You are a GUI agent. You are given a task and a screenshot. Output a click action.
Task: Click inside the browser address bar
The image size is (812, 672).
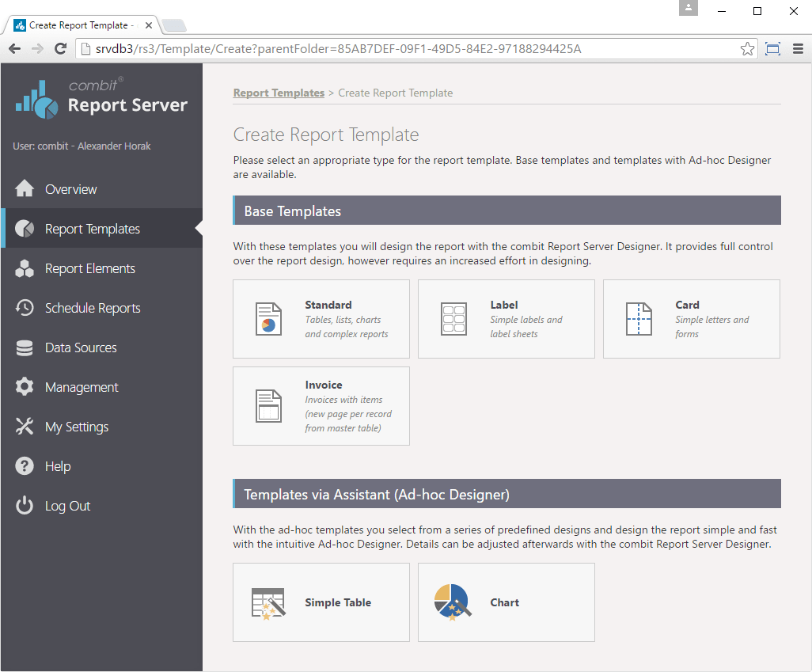tap(396, 48)
